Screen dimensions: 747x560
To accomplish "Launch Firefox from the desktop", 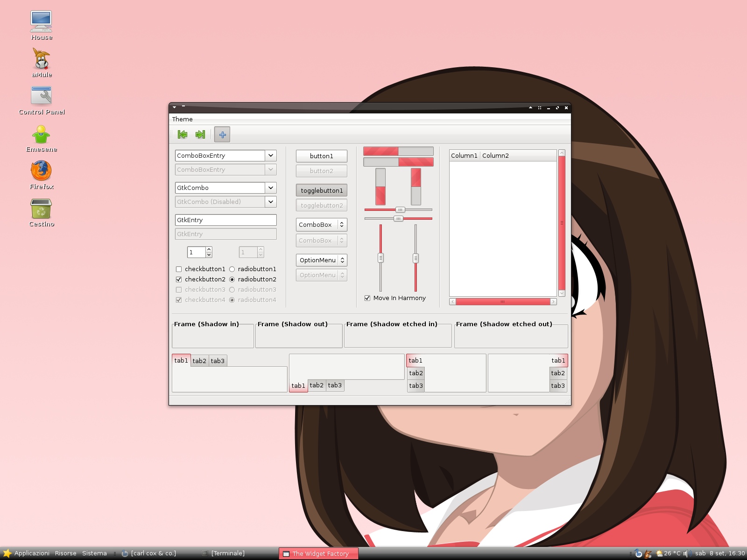I will (42, 175).
